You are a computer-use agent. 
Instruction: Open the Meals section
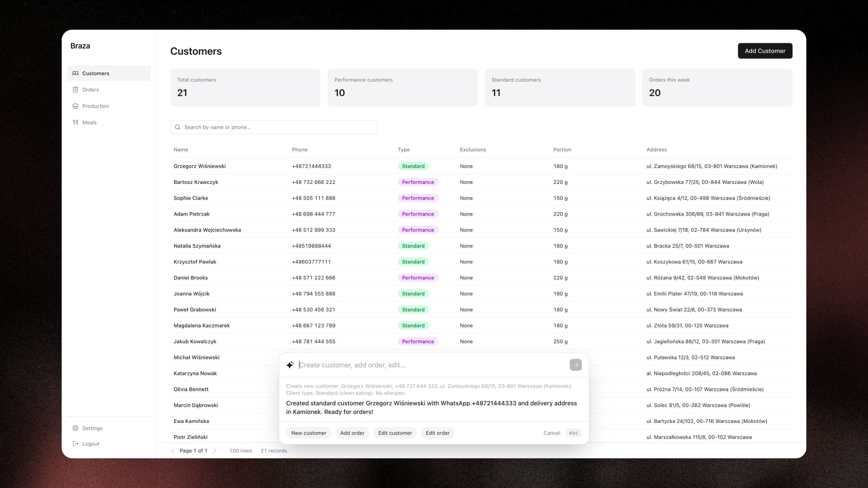point(109,122)
